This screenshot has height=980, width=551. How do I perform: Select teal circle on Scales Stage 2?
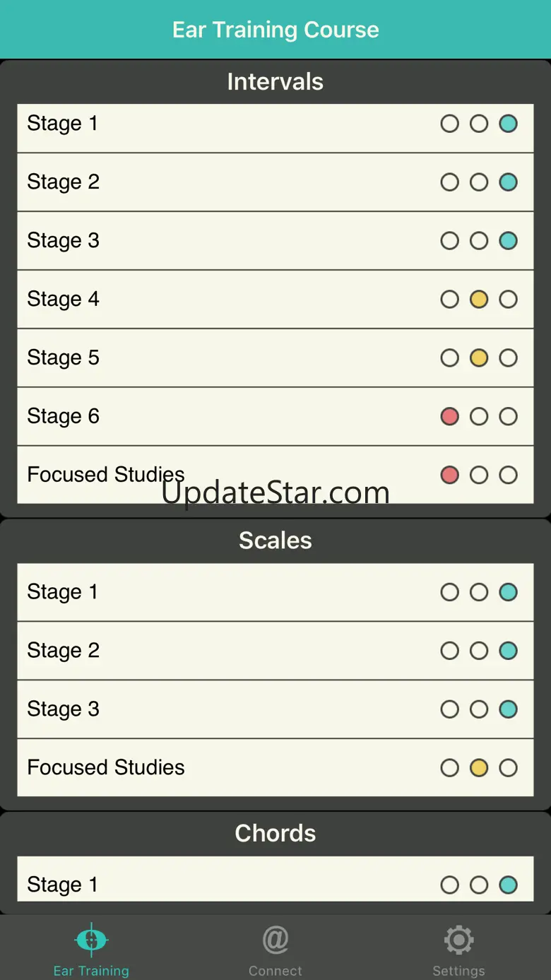pyautogui.click(x=508, y=651)
